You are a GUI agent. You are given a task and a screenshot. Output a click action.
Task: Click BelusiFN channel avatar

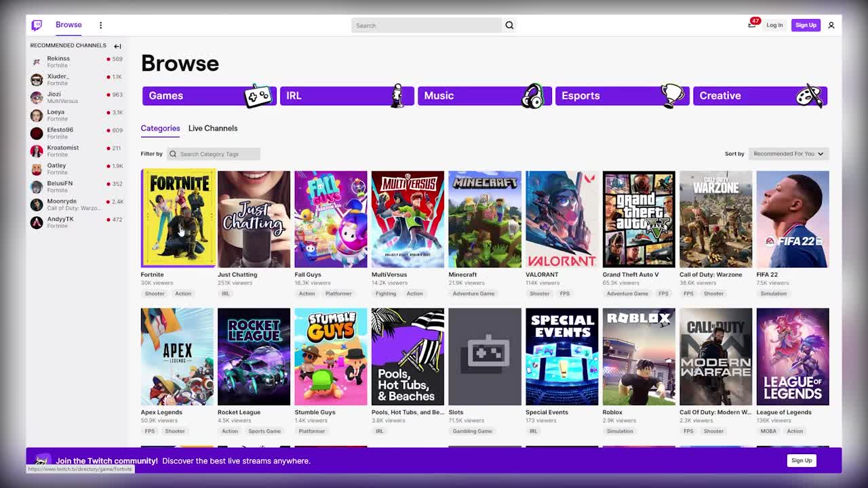[37, 186]
